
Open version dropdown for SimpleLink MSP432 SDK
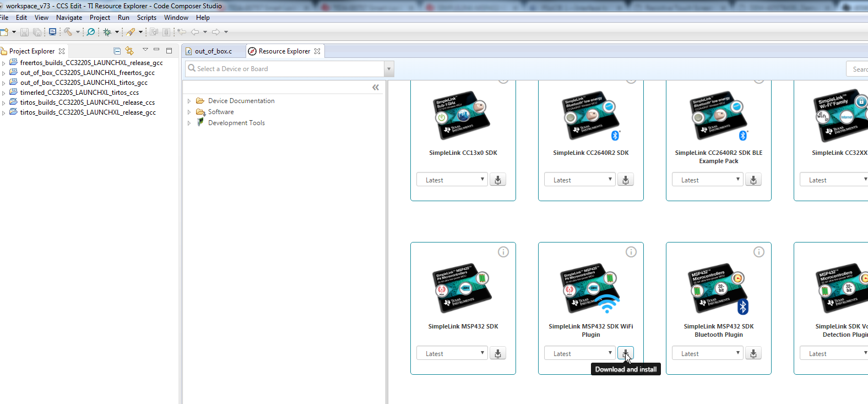[452, 353]
